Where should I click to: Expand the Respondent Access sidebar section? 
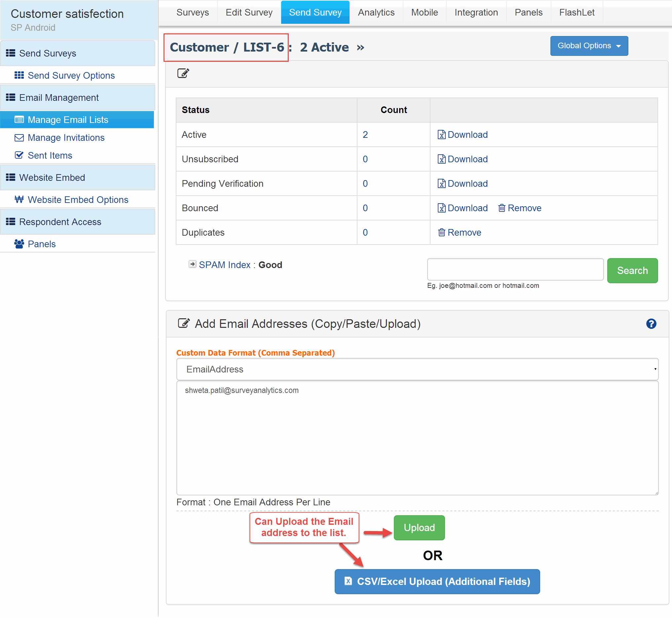(x=78, y=222)
